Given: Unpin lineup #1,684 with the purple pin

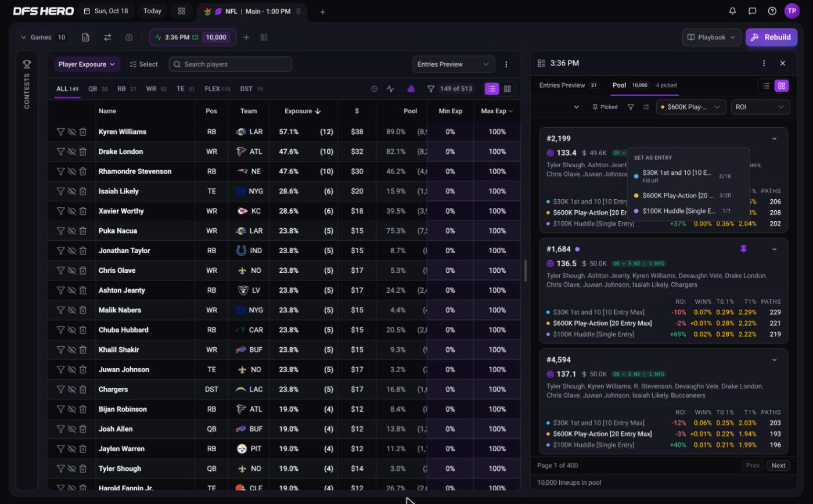Looking at the screenshot, I should [743, 249].
